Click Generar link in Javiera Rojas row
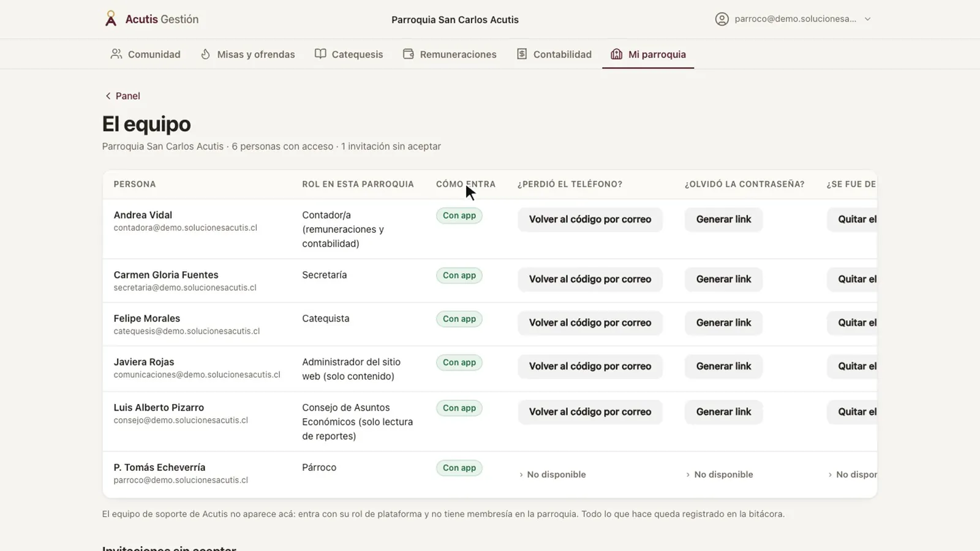The image size is (980, 551). (x=723, y=366)
